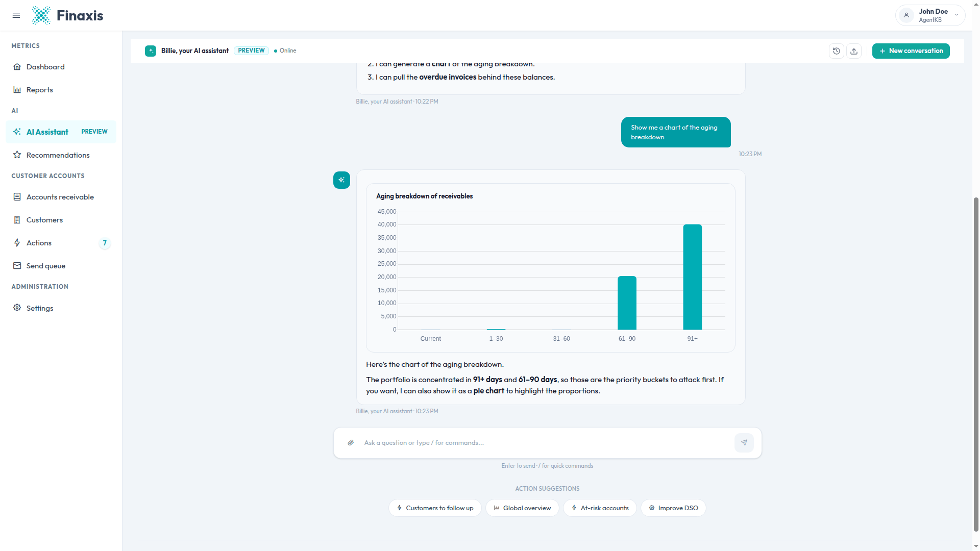Click the 61–90 bar in chart
The image size is (980, 551).
(627, 303)
